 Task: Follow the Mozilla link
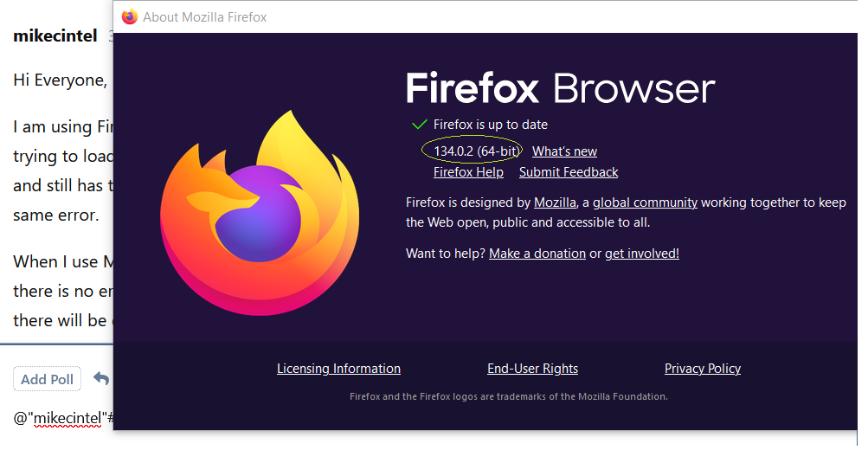click(555, 202)
